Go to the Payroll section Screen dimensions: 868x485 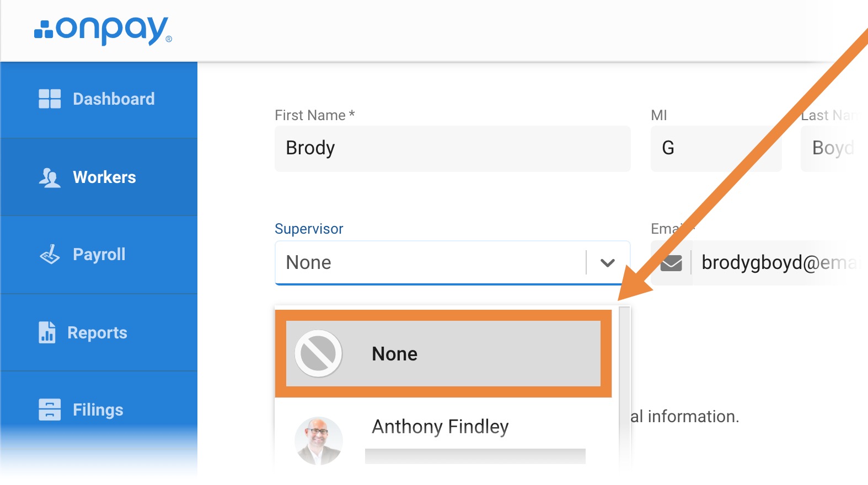coord(99,255)
